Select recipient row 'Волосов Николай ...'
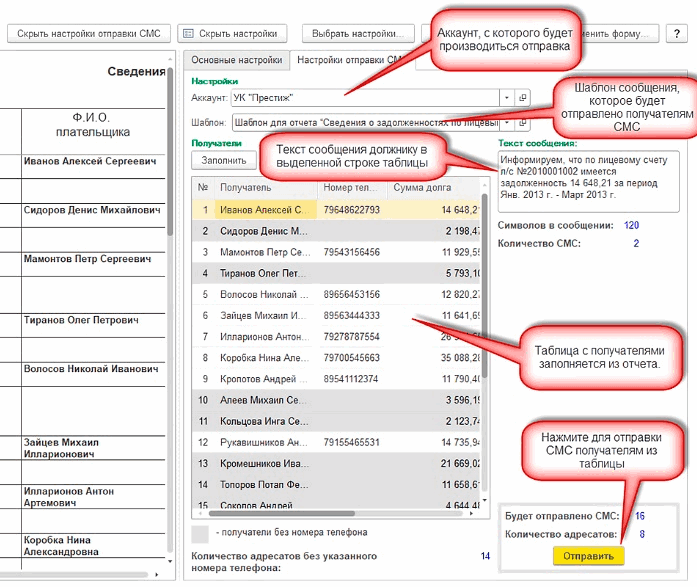697x587 pixels. (x=336, y=294)
